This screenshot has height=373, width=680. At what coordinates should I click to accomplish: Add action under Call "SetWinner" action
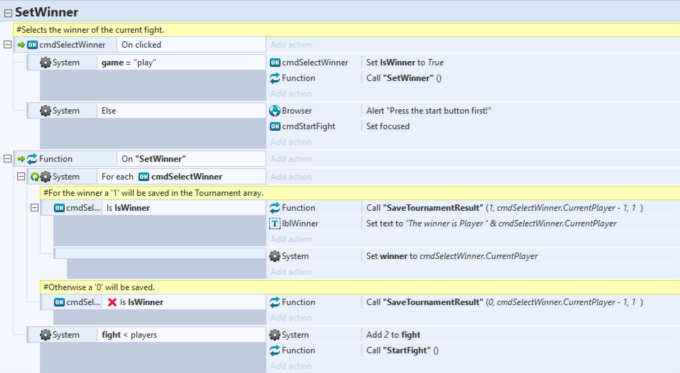291,94
